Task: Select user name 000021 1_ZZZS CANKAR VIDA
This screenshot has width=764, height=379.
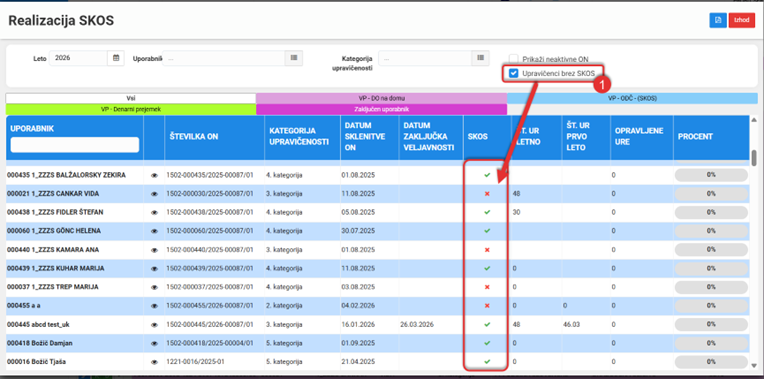Action: point(53,194)
